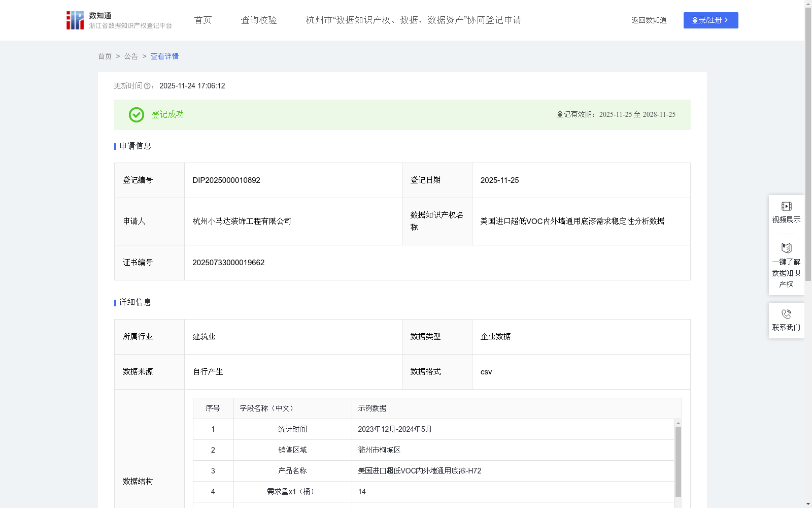Click data format value csv
This screenshot has width=812, height=508.
click(486, 372)
